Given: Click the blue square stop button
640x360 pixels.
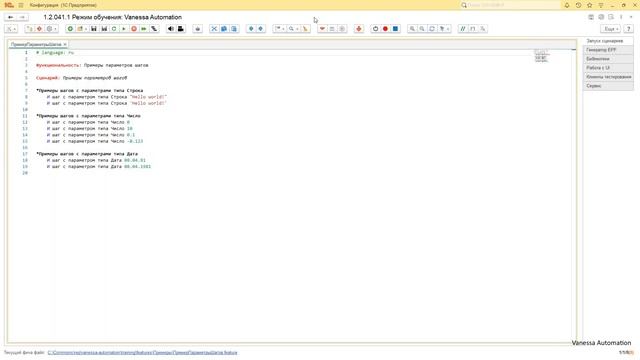Looking at the screenshot, I should pos(395,29).
